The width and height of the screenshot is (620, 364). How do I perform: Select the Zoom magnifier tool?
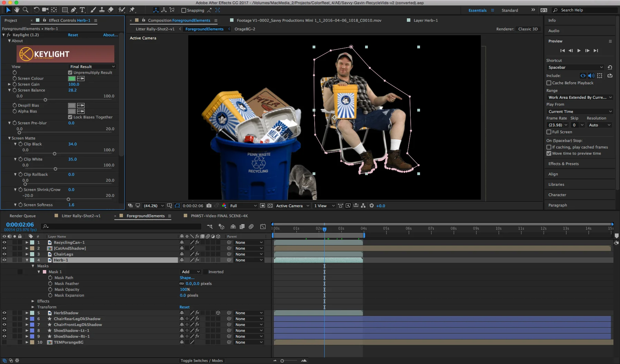point(26,10)
